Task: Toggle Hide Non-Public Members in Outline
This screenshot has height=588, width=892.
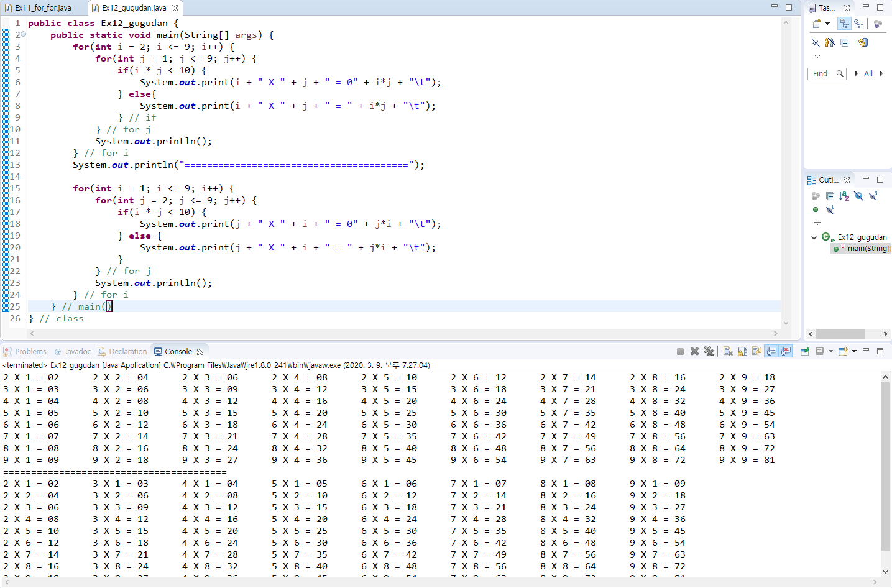Action: [816, 209]
